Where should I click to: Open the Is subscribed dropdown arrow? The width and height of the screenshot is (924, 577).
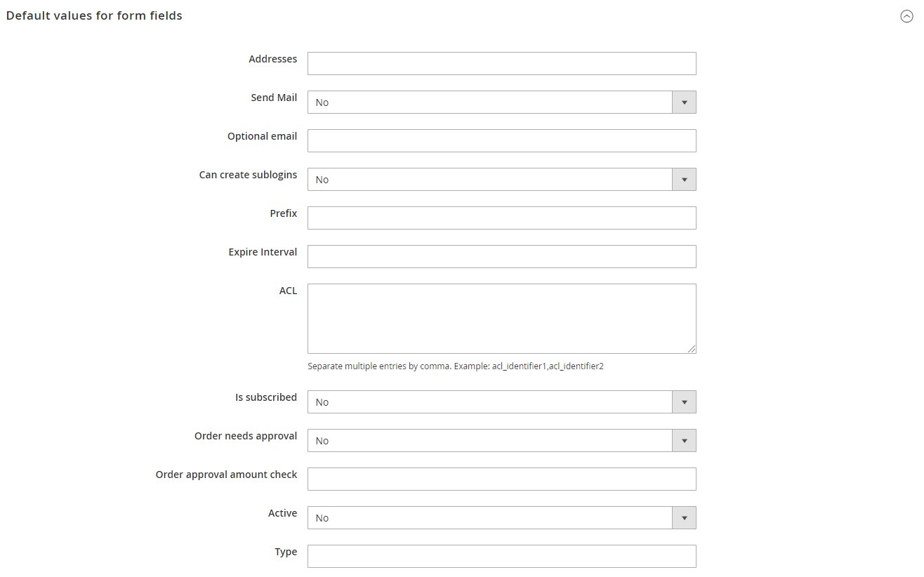click(x=684, y=402)
